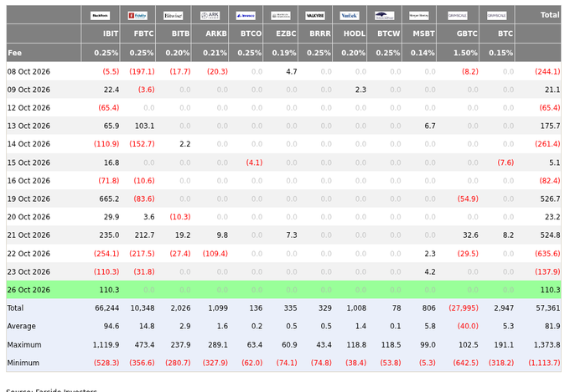Click the Average summary row label
This screenshot has height=392, width=570.
pyautogui.click(x=22, y=326)
